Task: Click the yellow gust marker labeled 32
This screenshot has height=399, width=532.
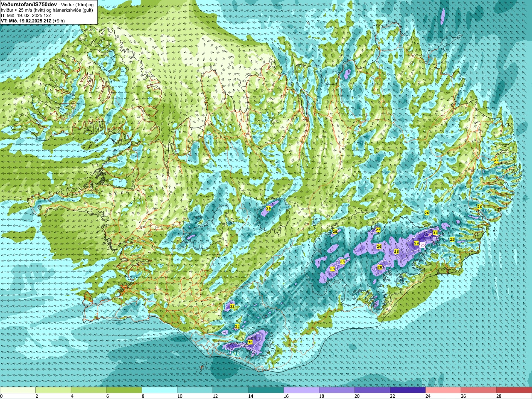Action: pyautogui.click(x=232, y=307)
